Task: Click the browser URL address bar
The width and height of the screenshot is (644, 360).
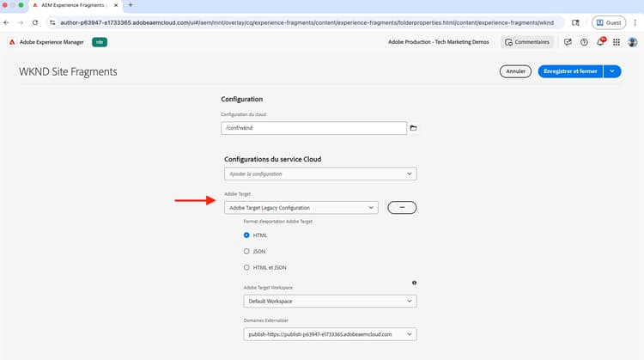Action: [307, 22]
